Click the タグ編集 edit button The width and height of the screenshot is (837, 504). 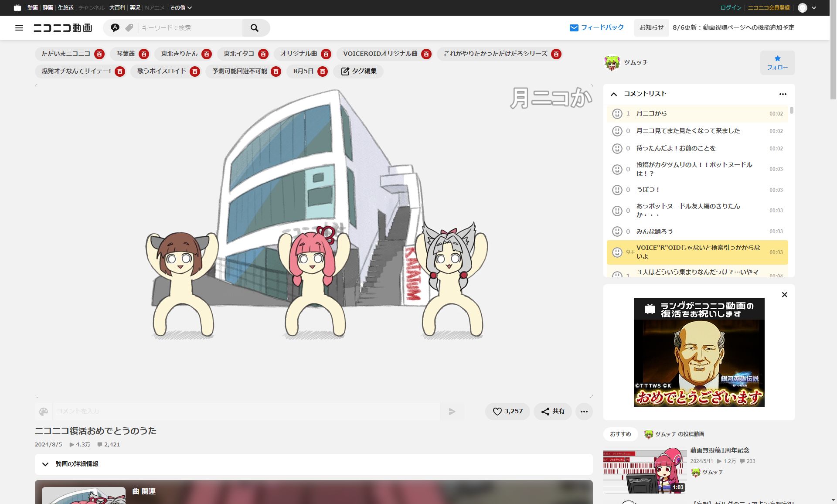tap(359, 72)
